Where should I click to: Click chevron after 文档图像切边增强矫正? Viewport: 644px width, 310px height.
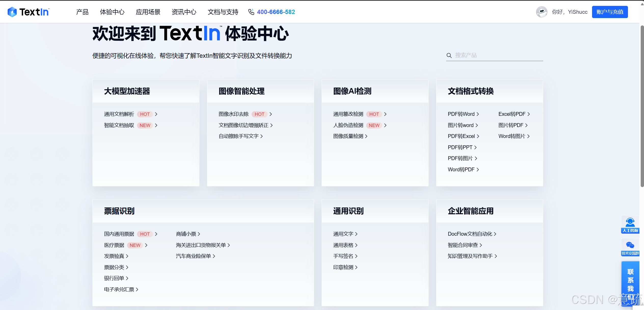click(x=271, y=125)
